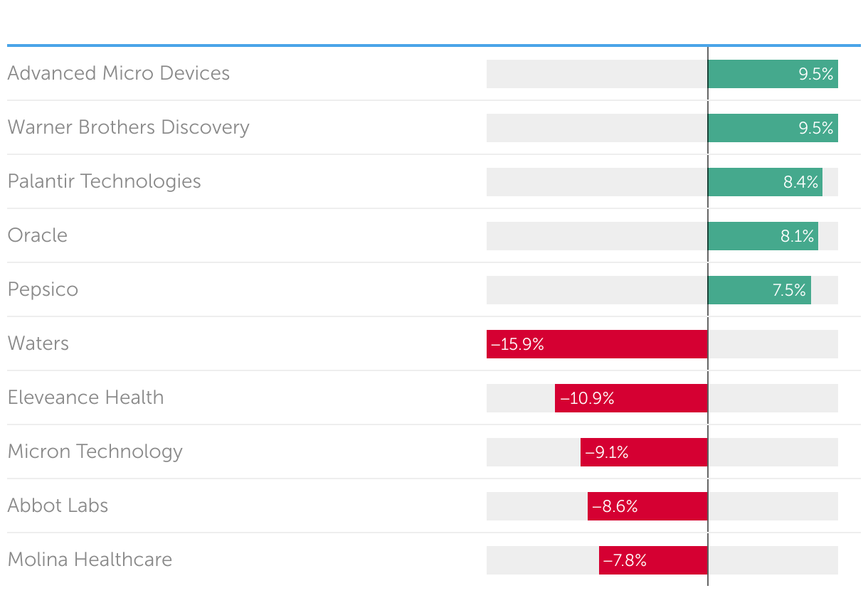The height and width of the screenshot is (593, 868).
Task: Click the green 9.5% bar for Advanced Micro Devices
Action: coord(773,74)
